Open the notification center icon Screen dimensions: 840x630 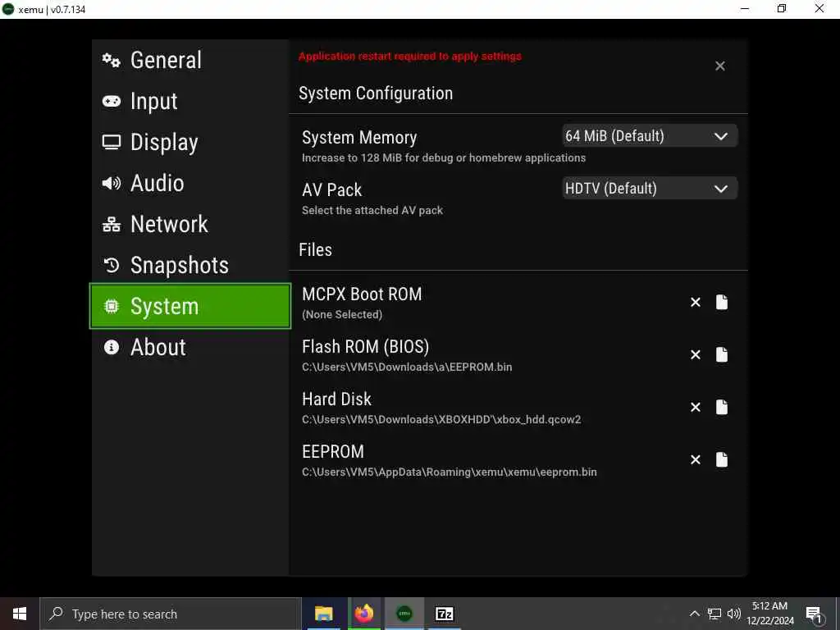[814, 614]
